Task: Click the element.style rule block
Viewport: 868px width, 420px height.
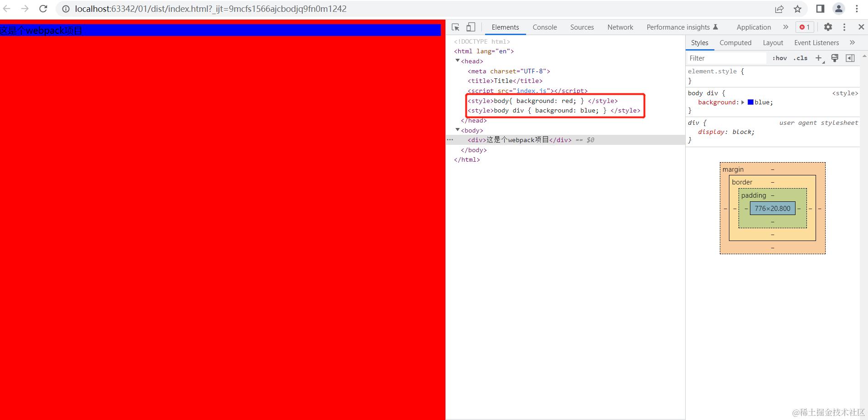Action: coord(772,76)
